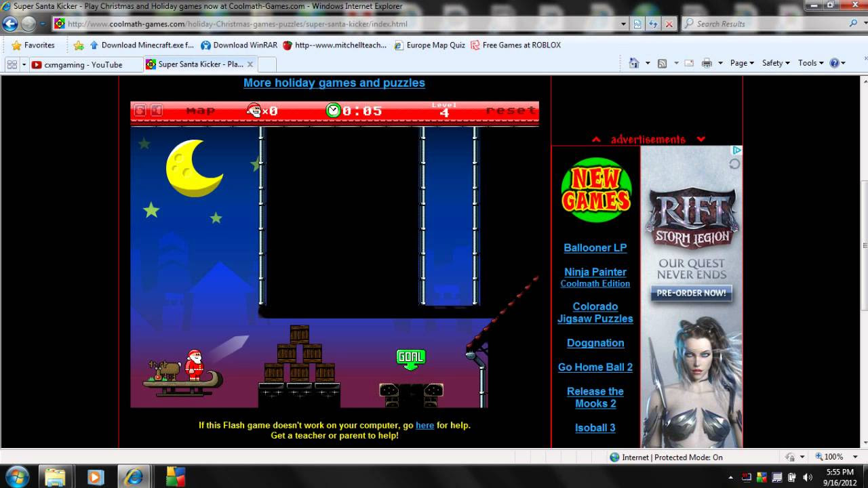The width and height of the screenshot is (868, 488).
Task: Click the RSS feed icon
Action: pyautogui.click(x=661, y=62)
